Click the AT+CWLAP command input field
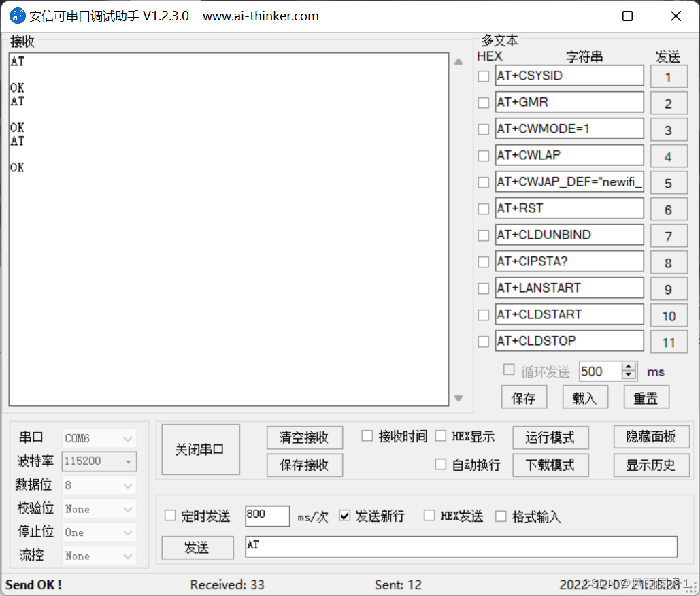Screen dimensions: 700x596 [569, 155]
